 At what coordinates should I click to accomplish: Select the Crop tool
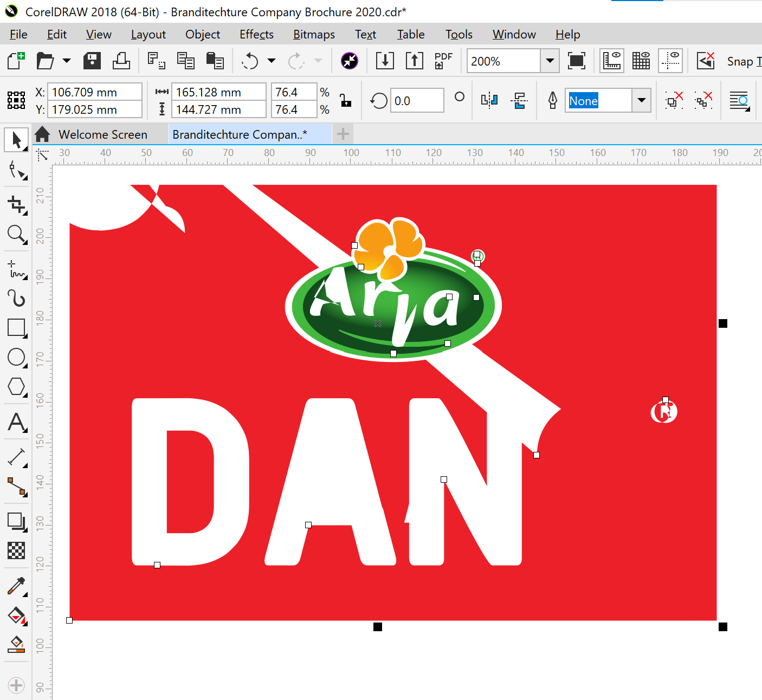16,205
